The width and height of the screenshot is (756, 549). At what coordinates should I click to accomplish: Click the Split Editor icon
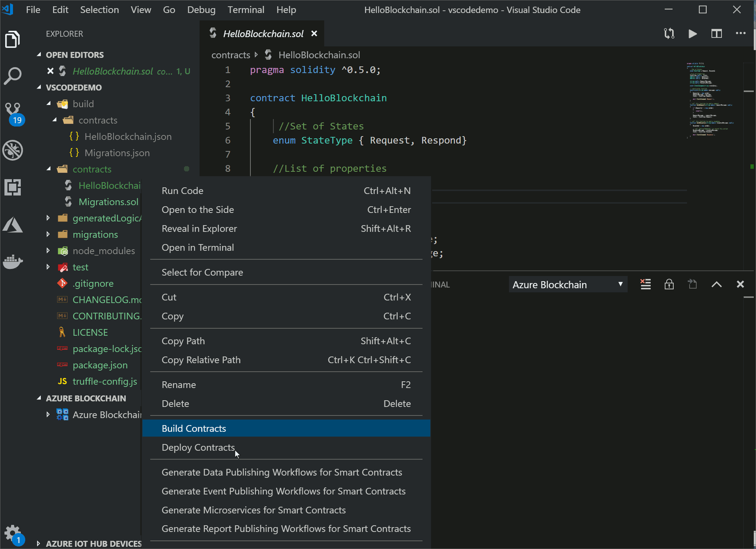[716, 34]
